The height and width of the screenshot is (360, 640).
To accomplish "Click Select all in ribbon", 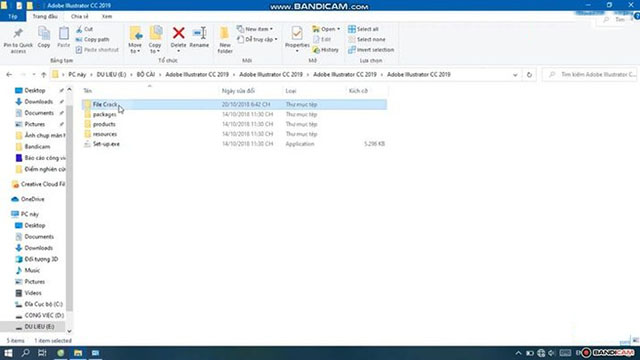I will [363, 29].
